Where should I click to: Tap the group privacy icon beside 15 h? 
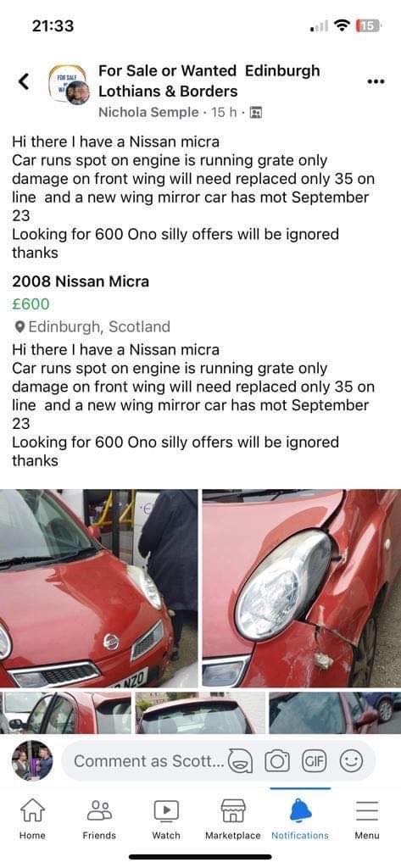tap(255, 113)
